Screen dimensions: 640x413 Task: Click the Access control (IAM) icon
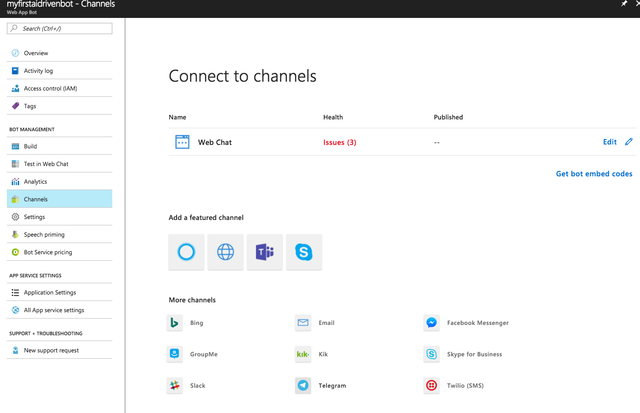point(15,88)
